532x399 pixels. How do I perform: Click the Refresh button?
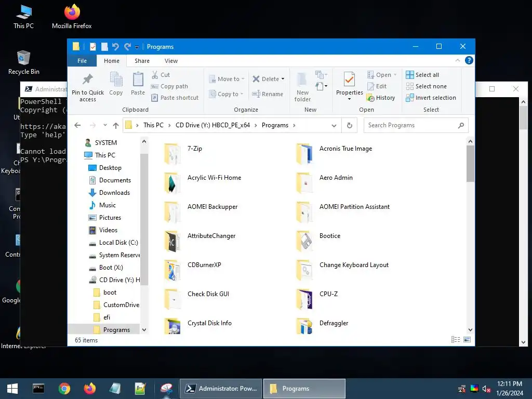[x=350, y=126]
